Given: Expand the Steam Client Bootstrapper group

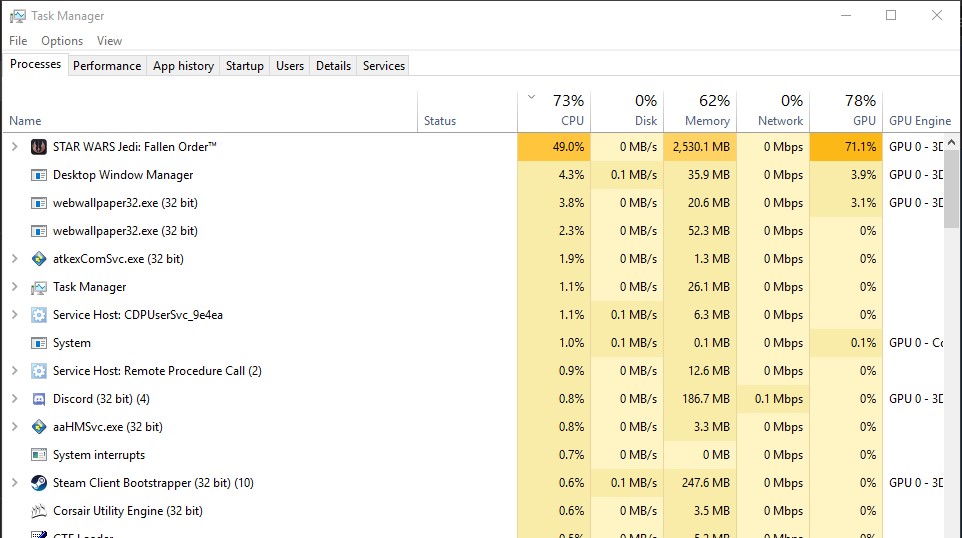Looking at the screenshot, I should pyautogui.click(x=14, y=483).
